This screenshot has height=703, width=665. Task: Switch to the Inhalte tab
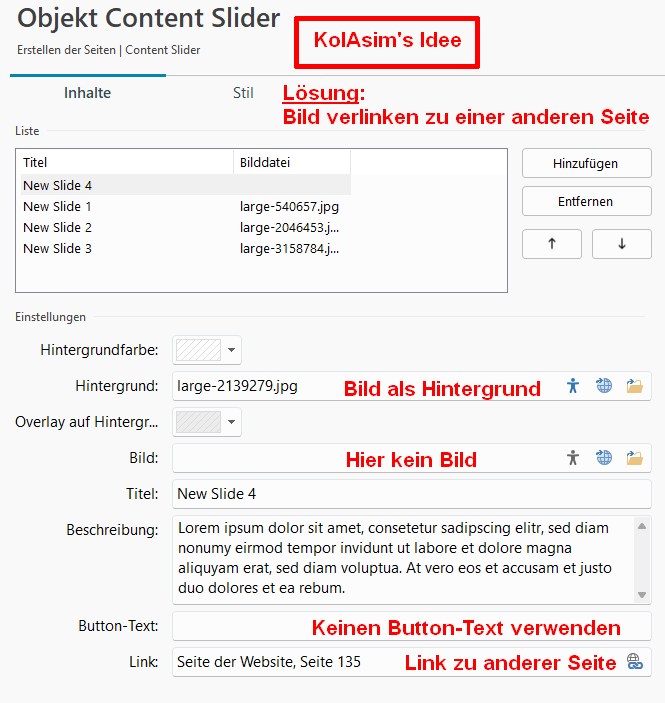pos(87,93)
